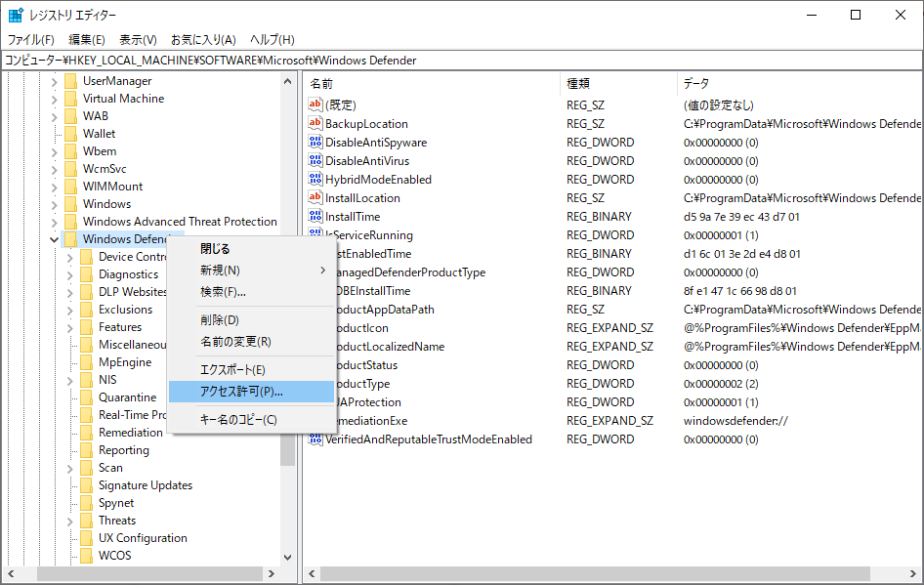Click the icon of the (既定) value
The width and height of the screenshot is (924, 585).
[315, 104]
